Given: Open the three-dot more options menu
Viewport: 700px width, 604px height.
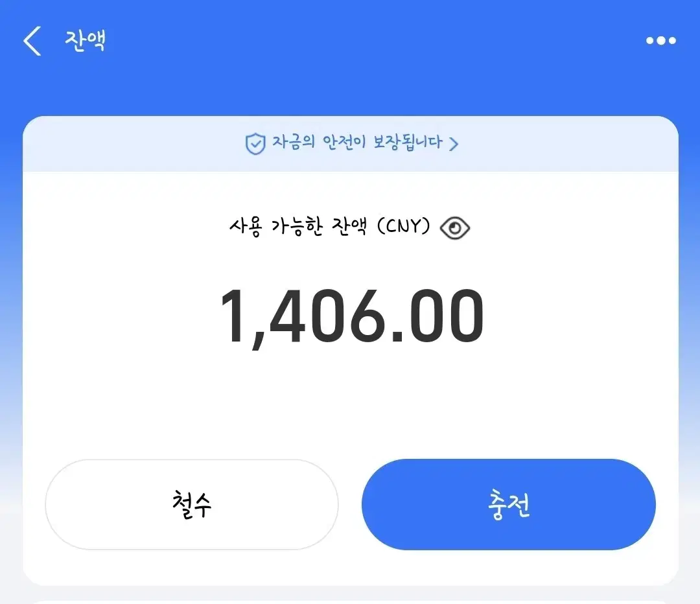Looking at the screenshot, I should [x=660, y=41].
